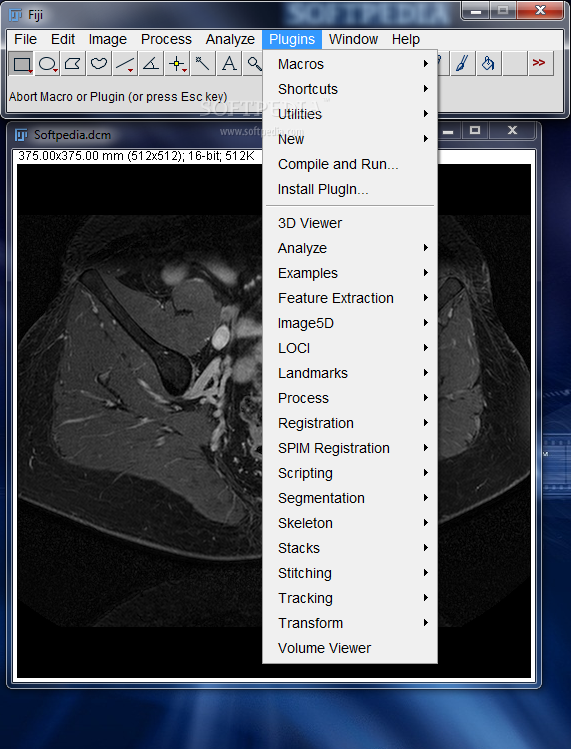This screenshot has width=571, height=749.
Task: Open the Window menu
Action: (354, 39)
